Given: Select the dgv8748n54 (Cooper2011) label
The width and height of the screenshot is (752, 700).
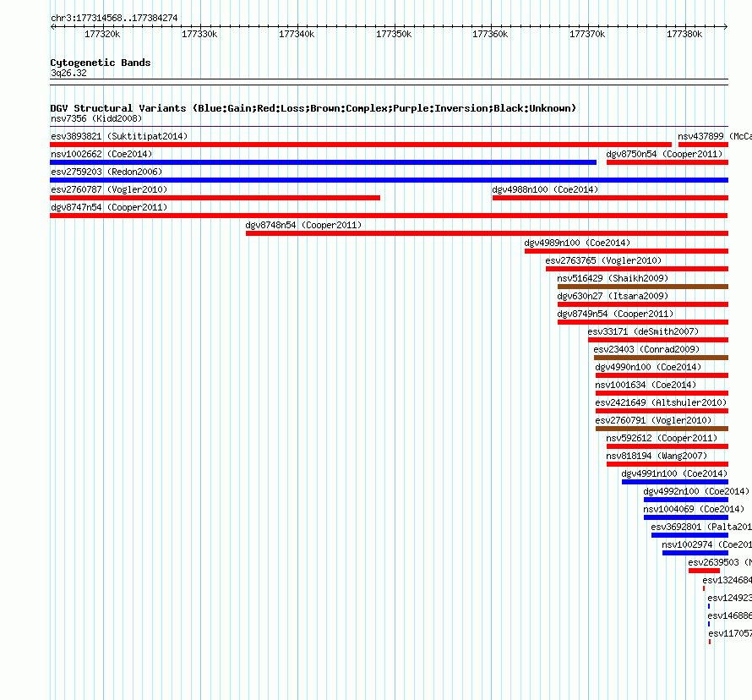Looking at the screenshot, I should (303, 225).
